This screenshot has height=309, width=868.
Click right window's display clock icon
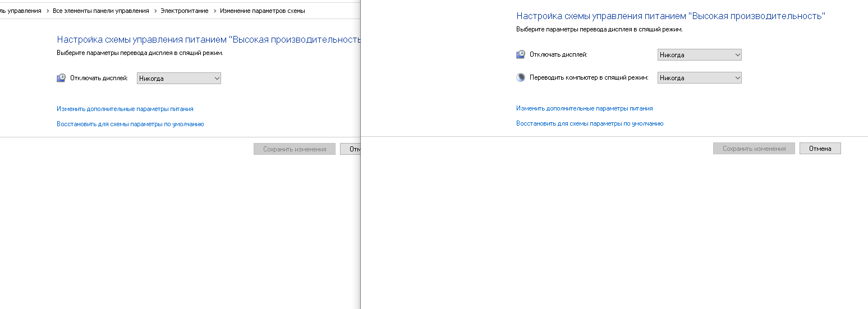pos(521,54)
